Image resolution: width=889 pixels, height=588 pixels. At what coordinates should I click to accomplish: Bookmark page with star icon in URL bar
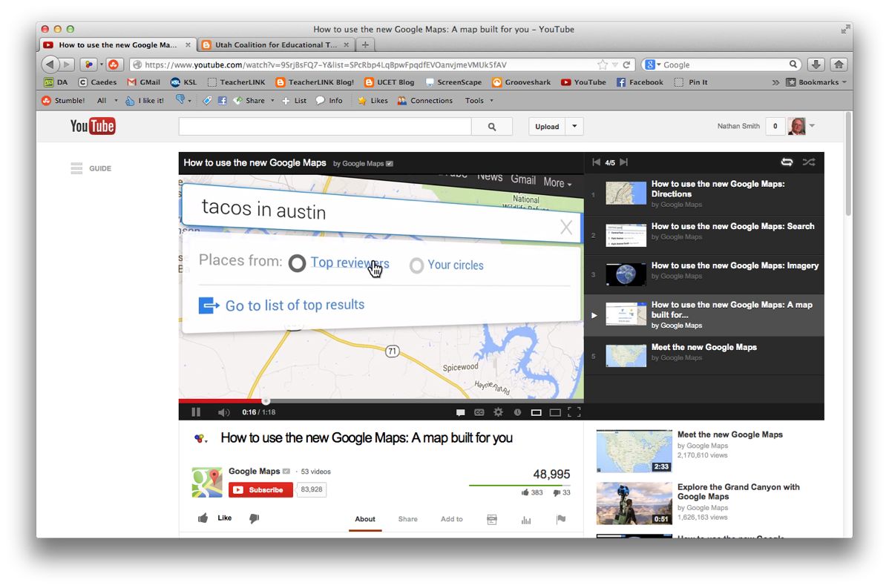pyautogui.click(x=602, y=65)
